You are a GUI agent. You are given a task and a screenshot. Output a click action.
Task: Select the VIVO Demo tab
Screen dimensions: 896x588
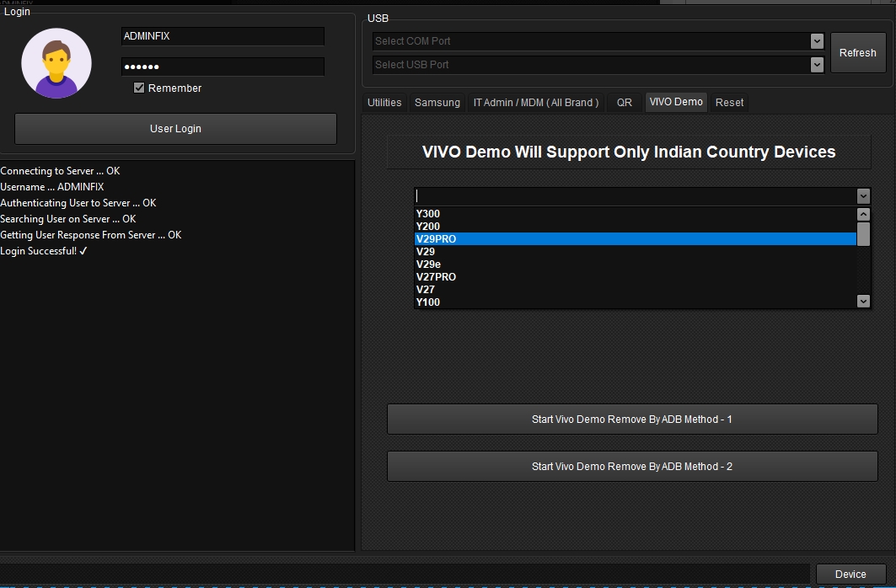676,102
